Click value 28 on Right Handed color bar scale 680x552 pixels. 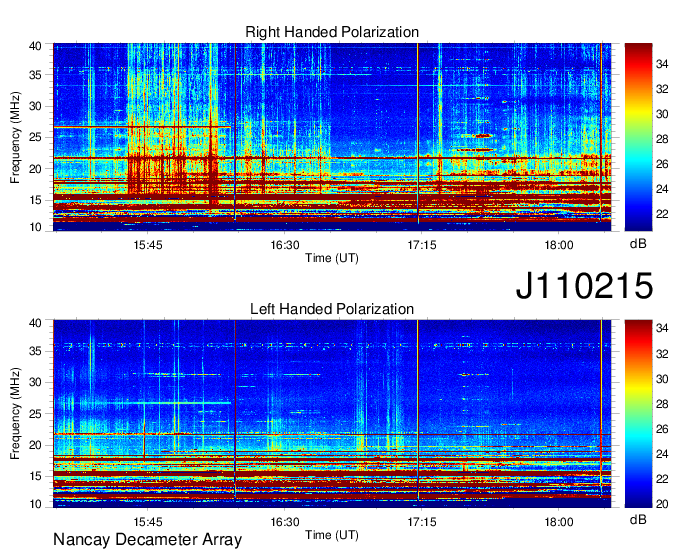click(662, 139)
